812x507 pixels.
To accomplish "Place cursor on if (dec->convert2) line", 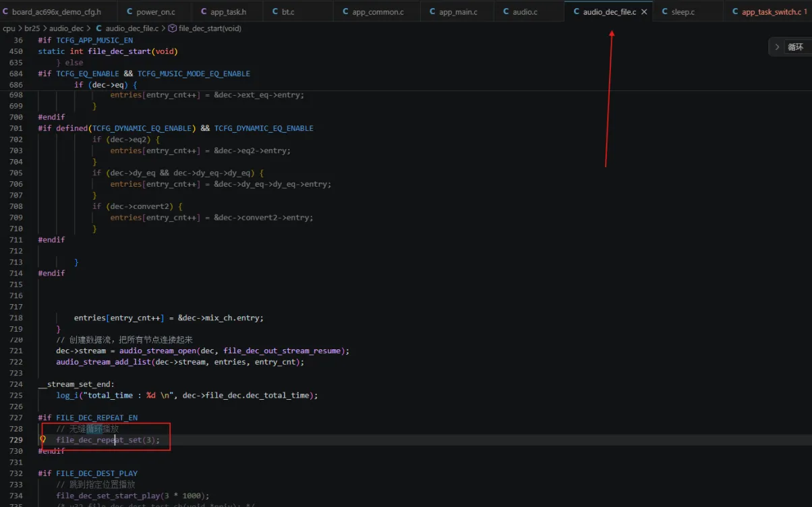I will click(138, 206).
